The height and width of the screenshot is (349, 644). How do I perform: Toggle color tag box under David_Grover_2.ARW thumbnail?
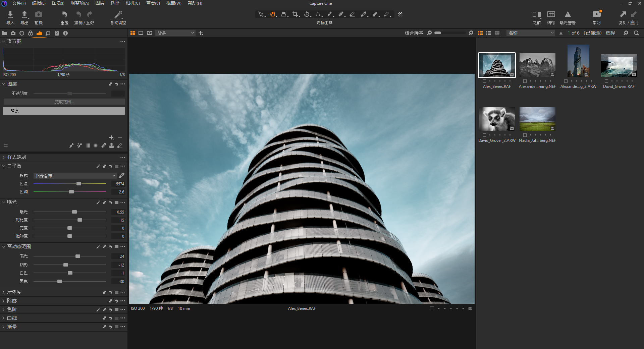click(x=484, y=135)
